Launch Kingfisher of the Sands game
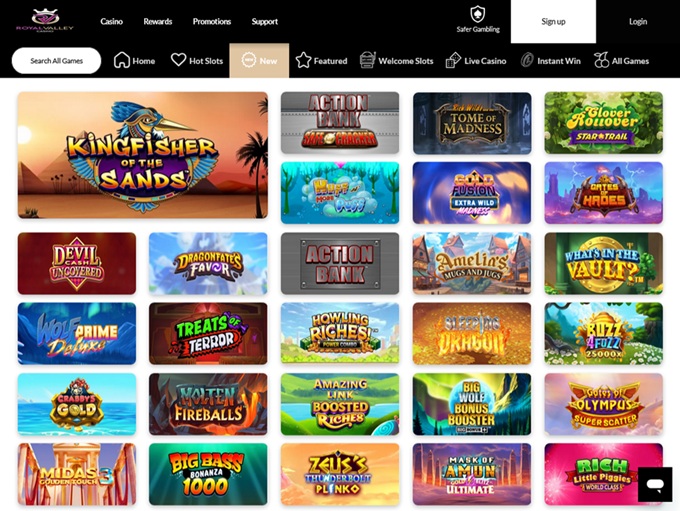The image size is (680, 511). 143,155
